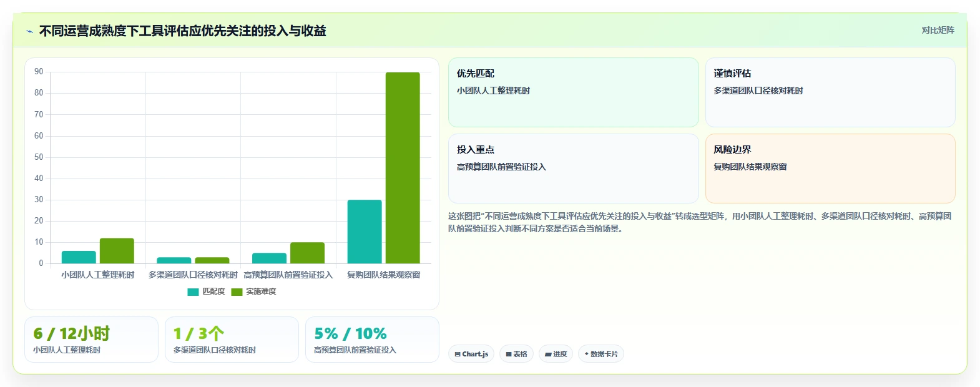Click the teal 复购团队结果观察窗 bar
This screenshot has height=387, width=980.
click(x=365, y=232)
